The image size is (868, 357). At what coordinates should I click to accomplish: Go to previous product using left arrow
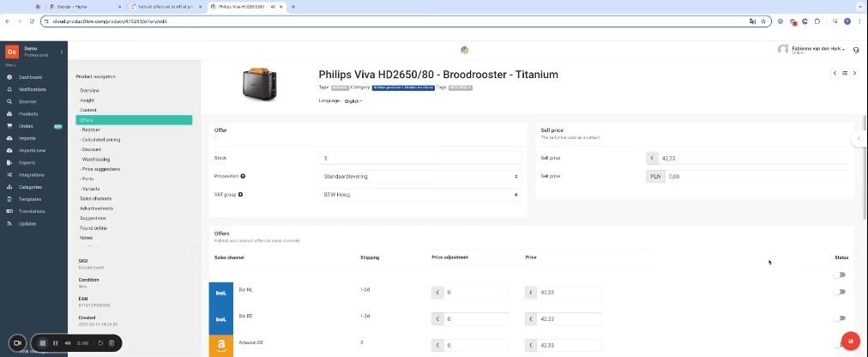click(x=835, y=73)
